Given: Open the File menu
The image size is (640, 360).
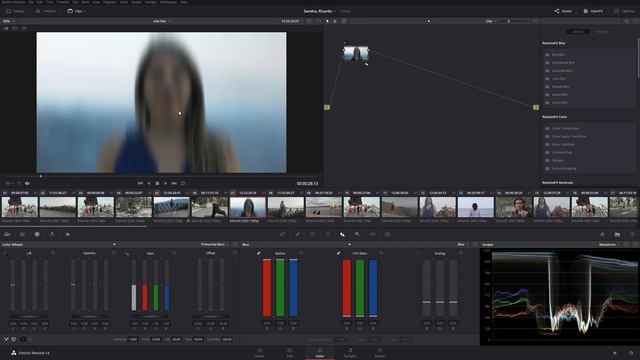Looking at the screenshot, I should (31, 2).
